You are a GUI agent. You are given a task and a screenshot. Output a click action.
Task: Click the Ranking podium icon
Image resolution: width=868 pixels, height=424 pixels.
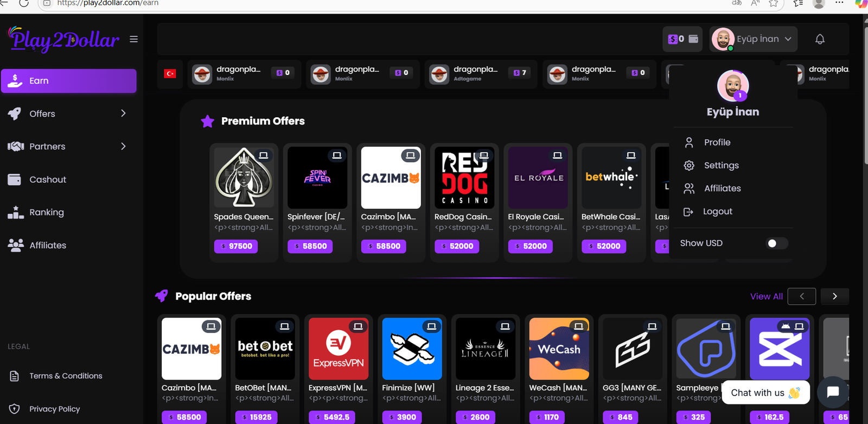(15, 212)
